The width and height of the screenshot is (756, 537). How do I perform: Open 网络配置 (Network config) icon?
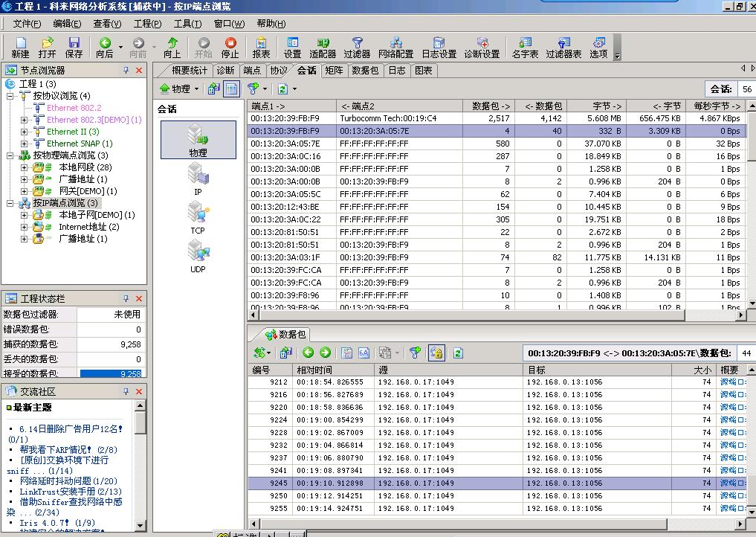point(395,48)
